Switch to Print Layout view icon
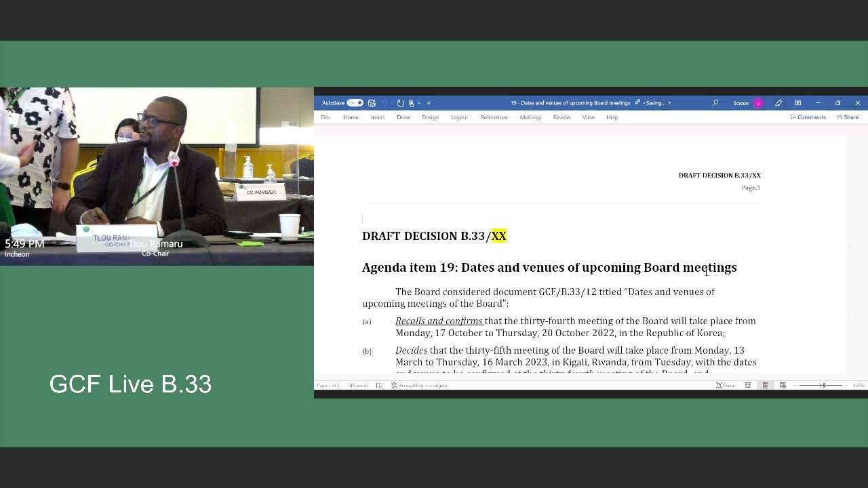This screenshot has width=868, height=488. point(765,385)
